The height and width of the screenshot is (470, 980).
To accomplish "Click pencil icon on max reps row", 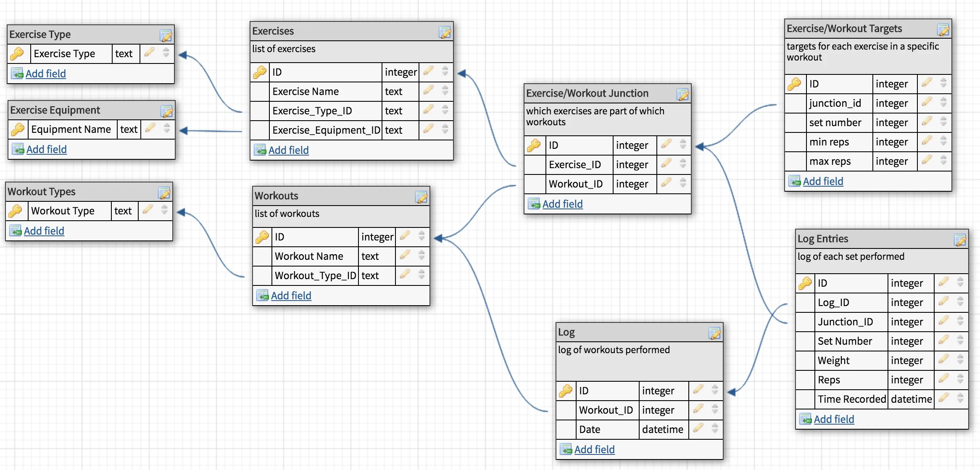I will click(x=927, y=160).
